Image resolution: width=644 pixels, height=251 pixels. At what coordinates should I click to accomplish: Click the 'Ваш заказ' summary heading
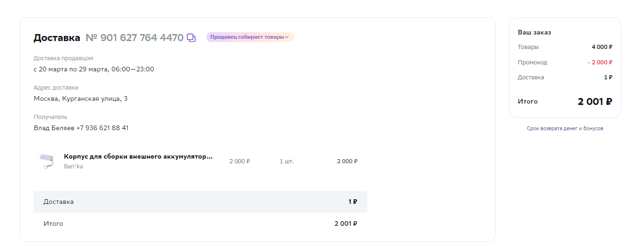[534, 33]
